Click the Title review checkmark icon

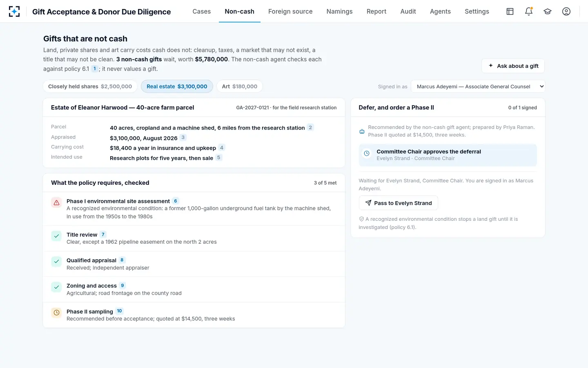56,236
